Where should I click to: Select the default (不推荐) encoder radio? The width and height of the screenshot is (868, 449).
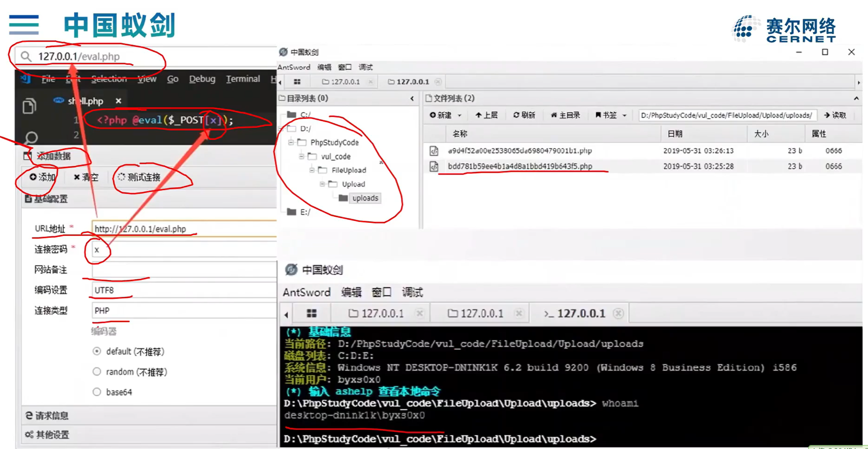pyautogui.click(x=97, y=351)
